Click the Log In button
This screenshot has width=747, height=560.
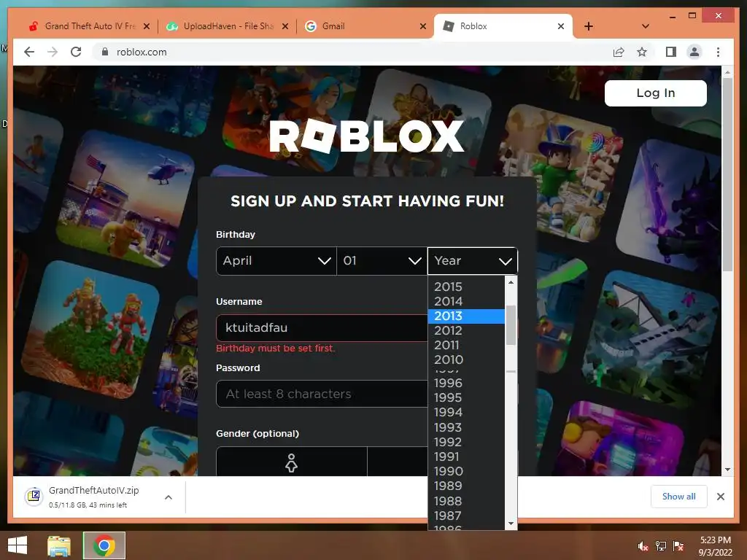tap(656, 93)
